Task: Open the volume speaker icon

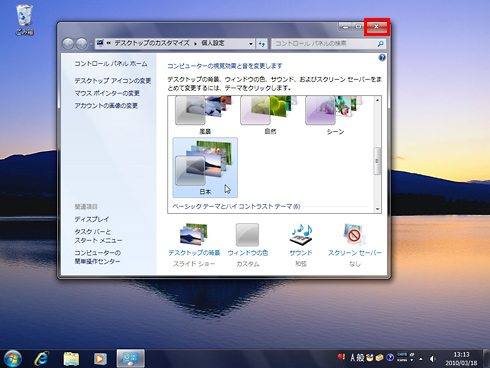Action: [433, 359]
